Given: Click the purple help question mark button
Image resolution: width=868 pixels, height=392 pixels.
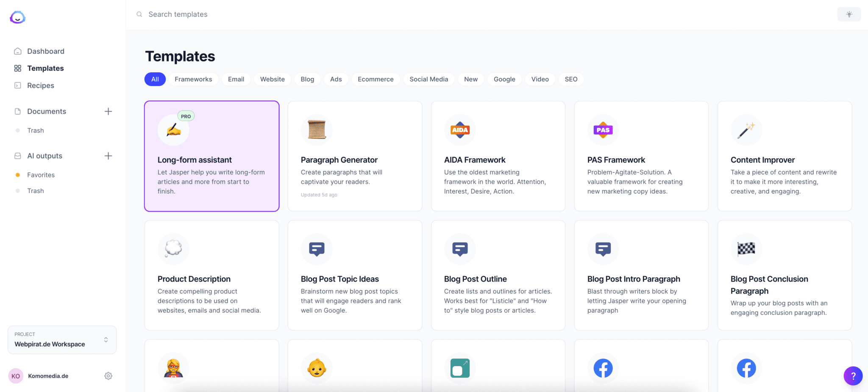Looking at the screenshot, I should tap(853, 376).
